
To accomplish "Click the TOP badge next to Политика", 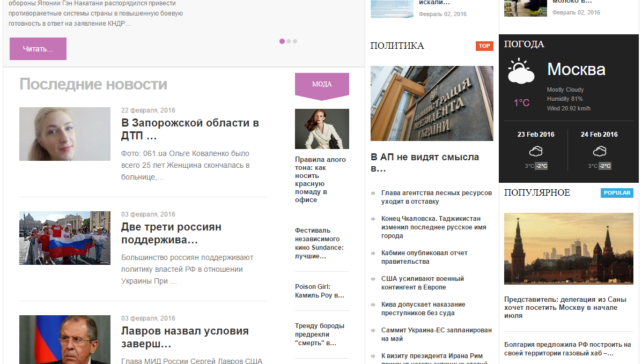I will click(x=484, y=46).
